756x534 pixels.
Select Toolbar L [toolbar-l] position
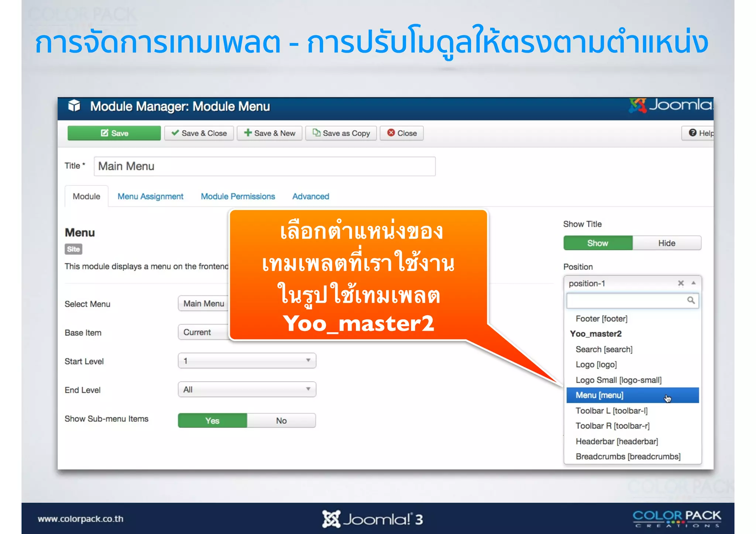(x=633, y=411)
